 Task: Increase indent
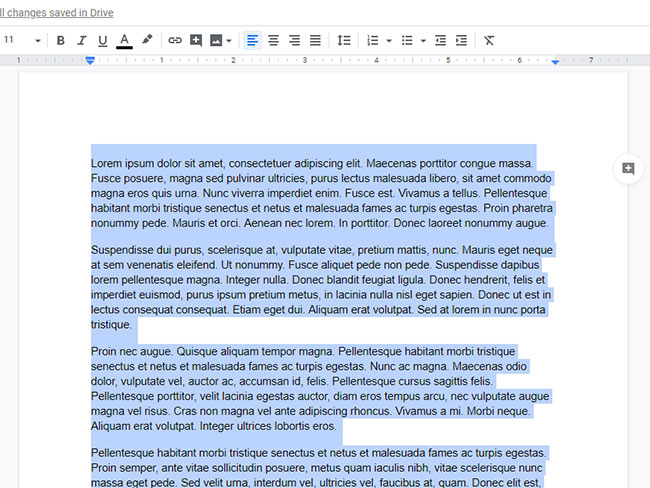coord(461,40)
